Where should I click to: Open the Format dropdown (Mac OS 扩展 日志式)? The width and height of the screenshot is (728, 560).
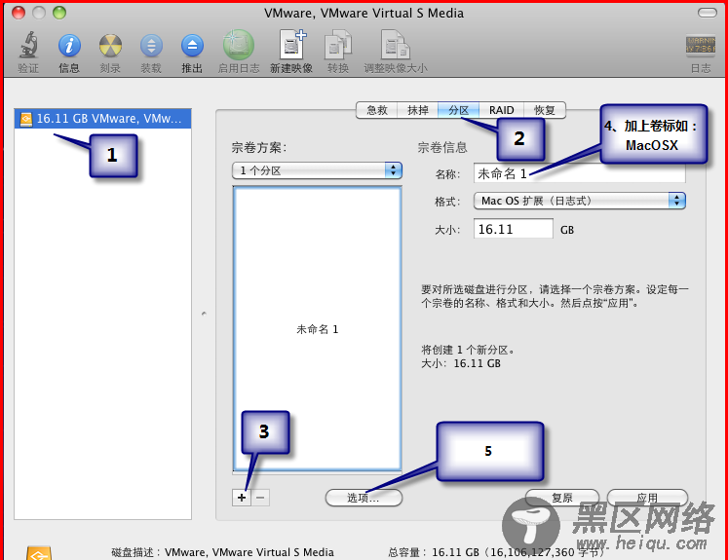click(x=580, y=201)
